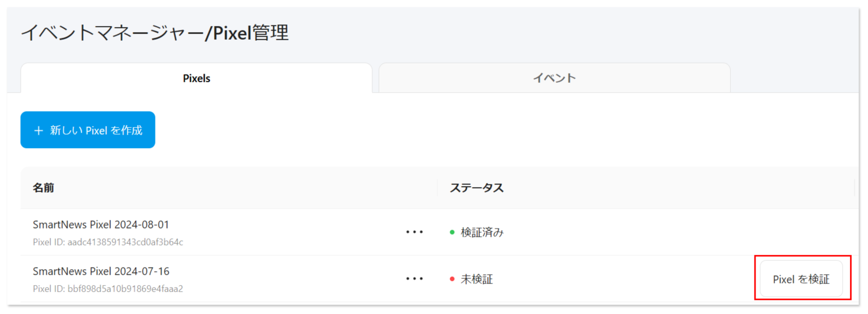Sort by the 名前 column header

tap(44, 188)
